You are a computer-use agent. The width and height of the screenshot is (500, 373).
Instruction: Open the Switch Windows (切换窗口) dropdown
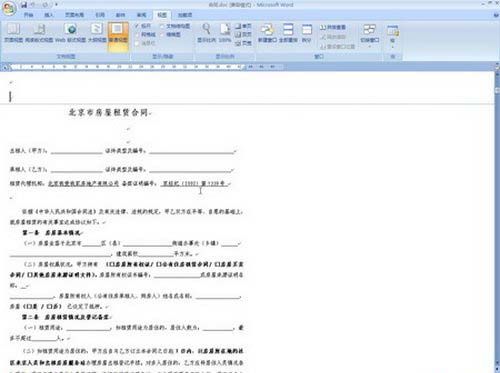pyautogui.click(x=369, y=35)
